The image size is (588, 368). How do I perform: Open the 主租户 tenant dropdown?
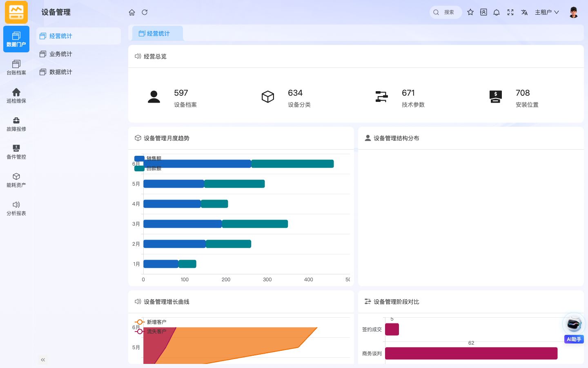tap(547, 12)
